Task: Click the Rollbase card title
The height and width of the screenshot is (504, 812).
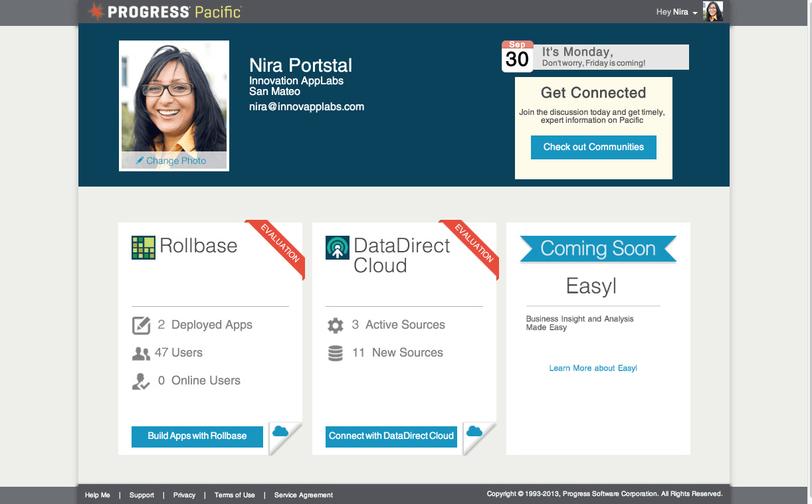Action: [199, 246]
